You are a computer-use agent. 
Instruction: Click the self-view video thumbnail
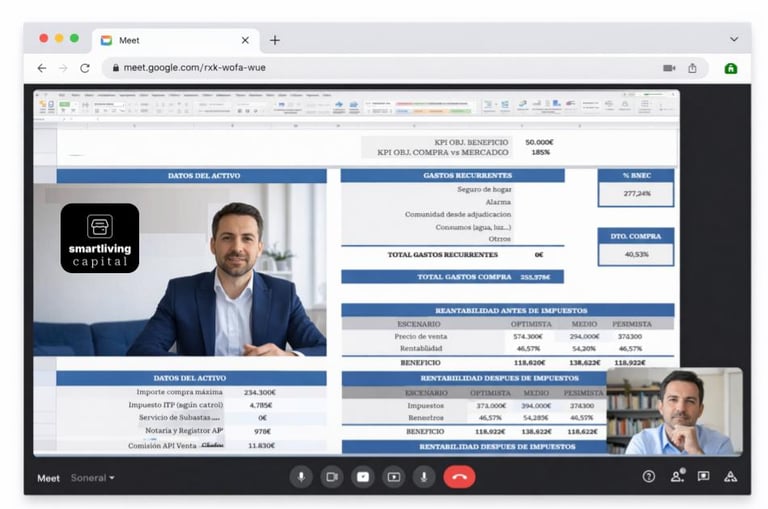coord(674,412)
